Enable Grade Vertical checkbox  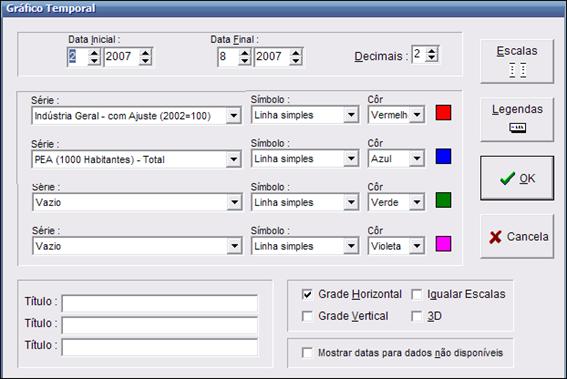(x=307, y=316)
